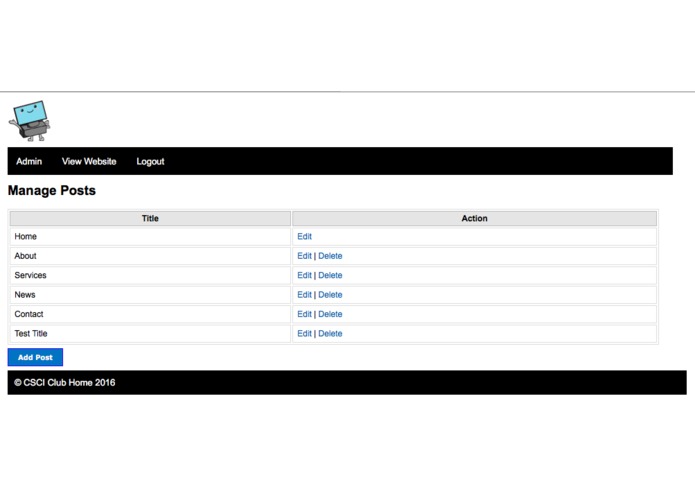The height and width of the screenshot is (494, 695).
Task: Click the Services title cell
Action: pos(150,275)
